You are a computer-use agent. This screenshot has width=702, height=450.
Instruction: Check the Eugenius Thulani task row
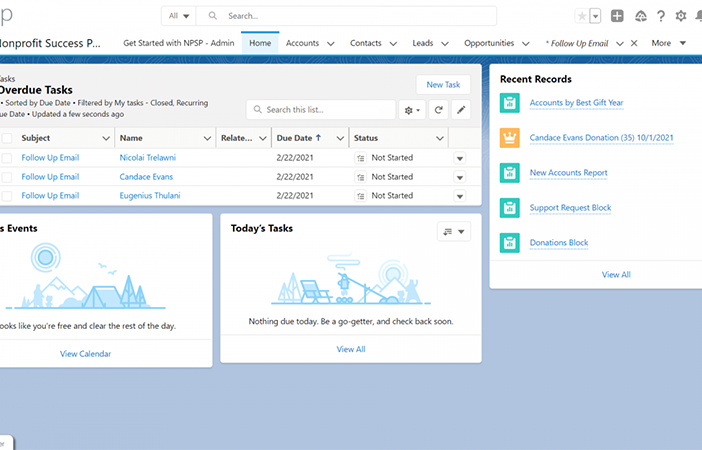coord(7,196)
